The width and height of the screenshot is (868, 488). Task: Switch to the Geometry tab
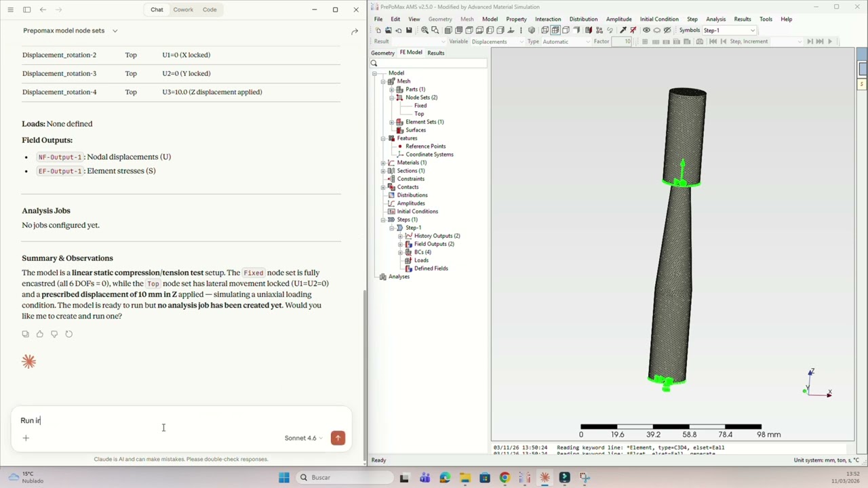tap(382, 53)
